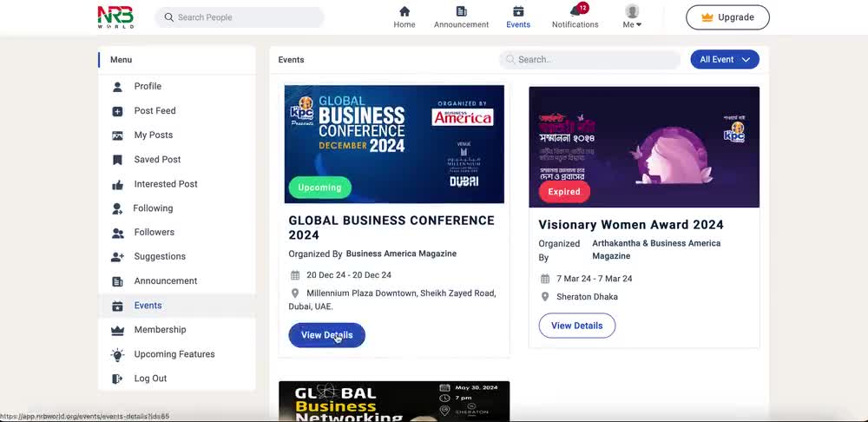Click the magnifier icon in Search People
The image size is (868, 422).
coord(169,17)
